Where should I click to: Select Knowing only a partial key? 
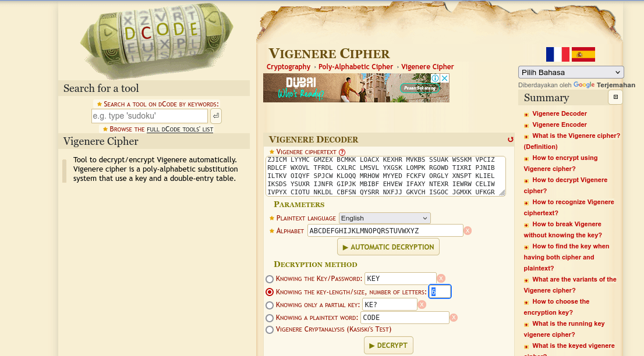pos(270,305)
